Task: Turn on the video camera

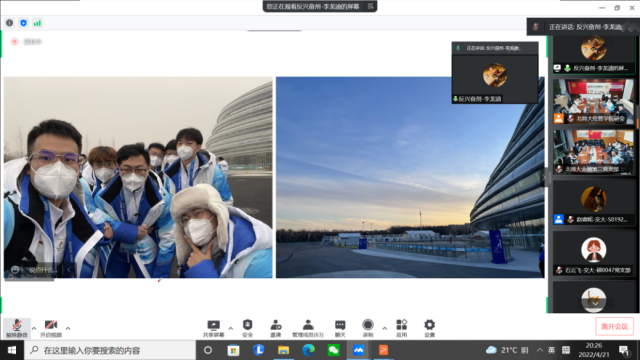Action: click(51, 328)
